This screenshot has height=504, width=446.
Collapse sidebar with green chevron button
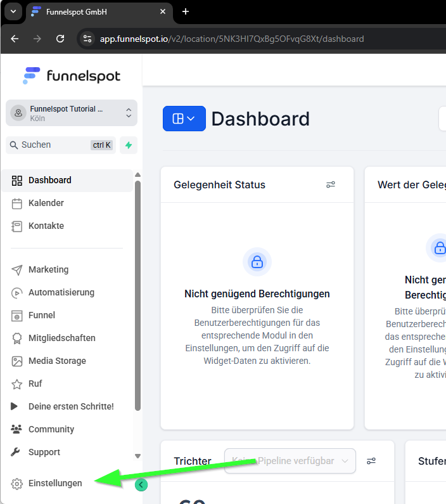pos(141,485)
